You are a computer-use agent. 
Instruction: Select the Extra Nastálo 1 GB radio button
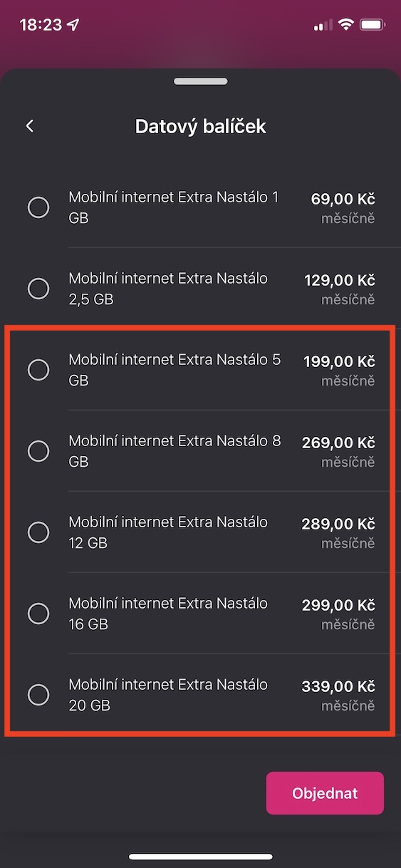[x=38, y=207]
